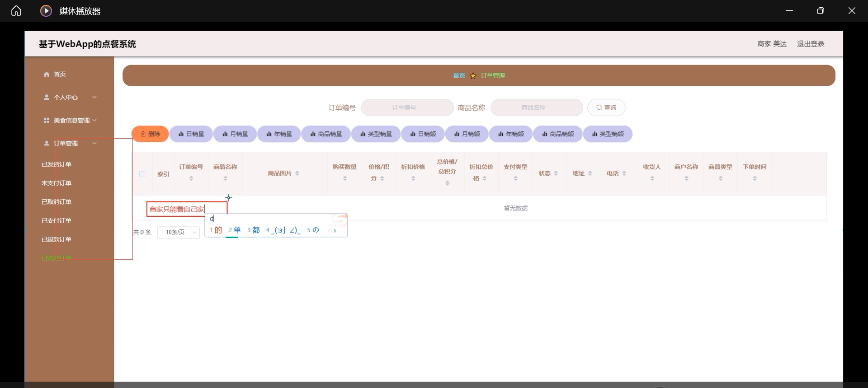
Task: Focus the 订单编号 search input
Action: click(x=407, y=108)
